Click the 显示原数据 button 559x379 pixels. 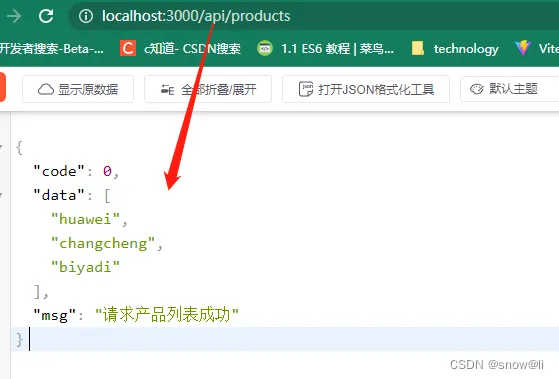pos(78,89)
